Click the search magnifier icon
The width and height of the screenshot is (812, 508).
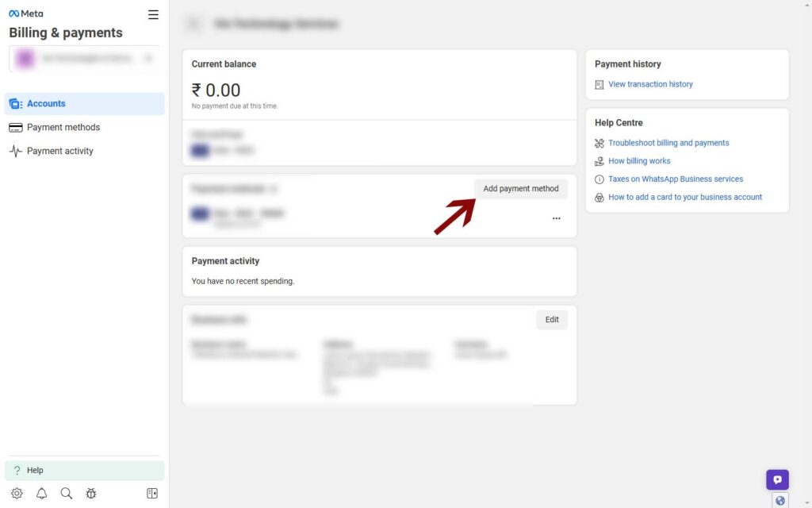[67, 493]
